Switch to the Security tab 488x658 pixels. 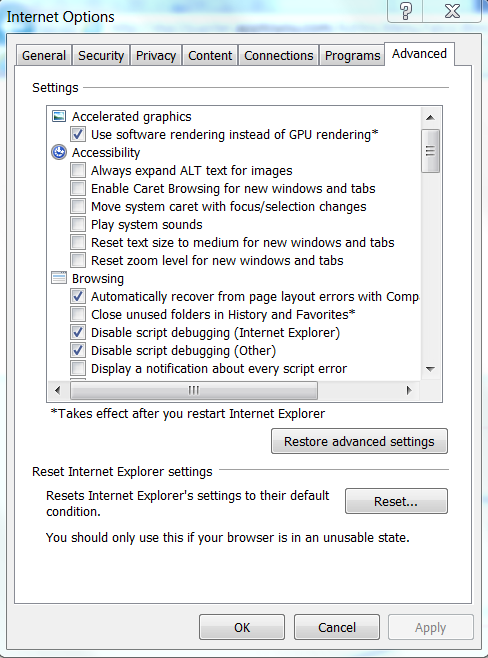point(101,55)
